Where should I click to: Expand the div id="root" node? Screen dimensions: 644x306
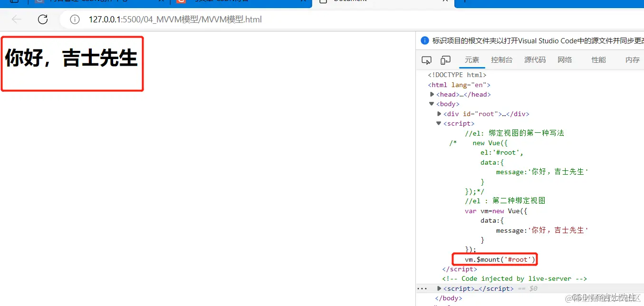[x=439, y=114]
